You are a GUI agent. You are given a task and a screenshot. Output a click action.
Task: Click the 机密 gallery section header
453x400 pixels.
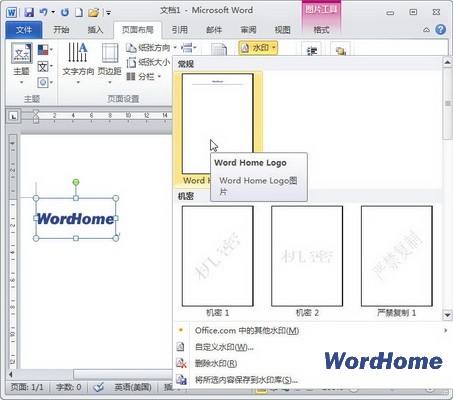click(186, 196)
